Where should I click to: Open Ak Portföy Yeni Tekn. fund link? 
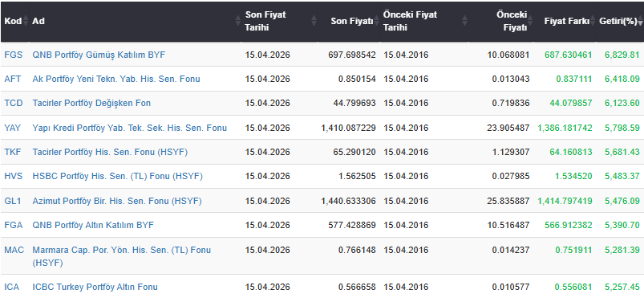(x=116, y=79)
